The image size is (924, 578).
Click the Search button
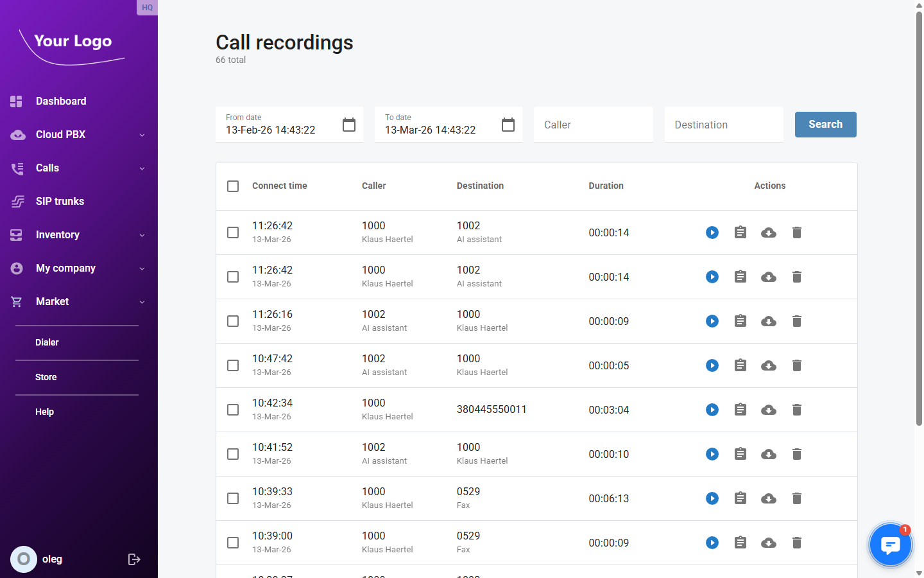(x=825, y=125)
